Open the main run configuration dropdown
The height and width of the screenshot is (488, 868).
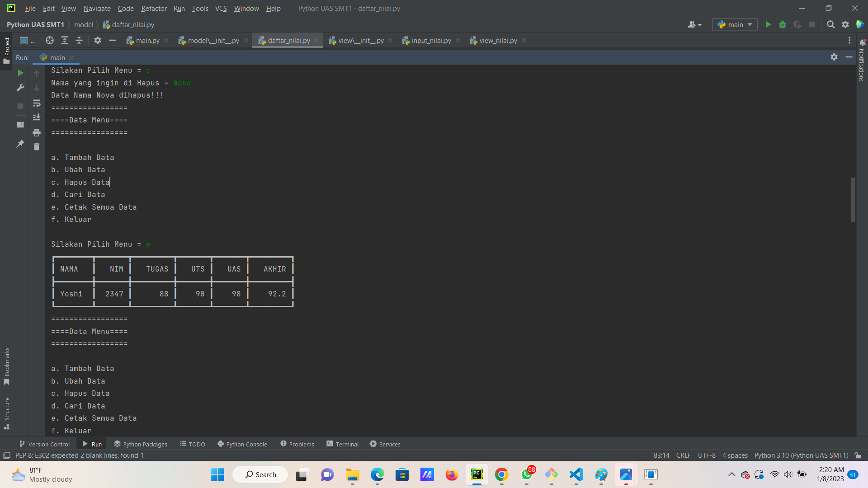pos(735,25)
